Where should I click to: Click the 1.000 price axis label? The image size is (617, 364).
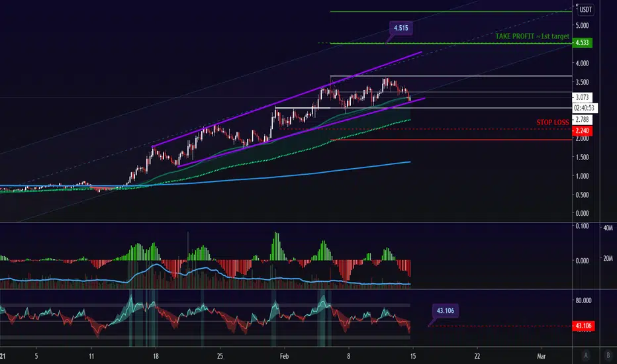click(582, 176)
